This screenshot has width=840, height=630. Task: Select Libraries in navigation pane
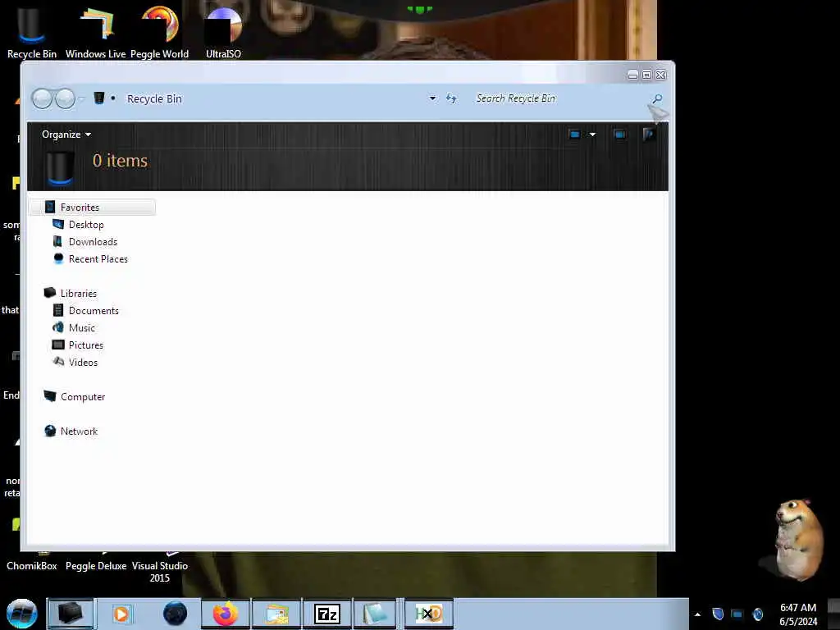coord(78,294)
